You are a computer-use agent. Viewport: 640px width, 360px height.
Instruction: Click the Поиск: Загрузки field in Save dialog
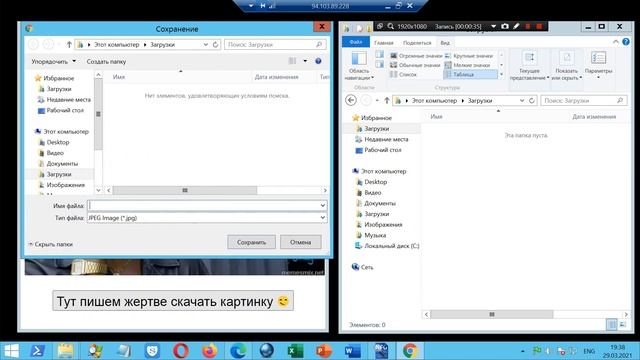(x=275, y=44)
